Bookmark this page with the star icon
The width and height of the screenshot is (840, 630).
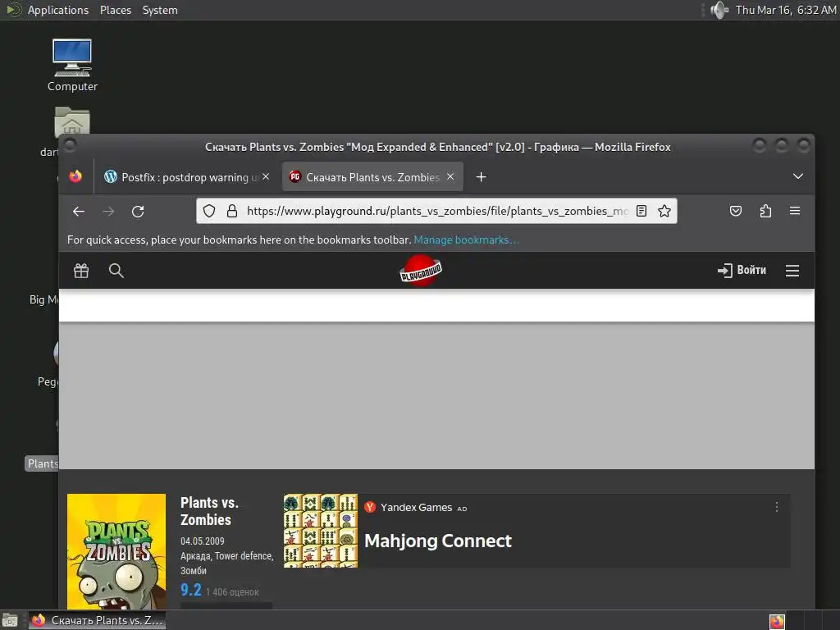coord(664,211)
